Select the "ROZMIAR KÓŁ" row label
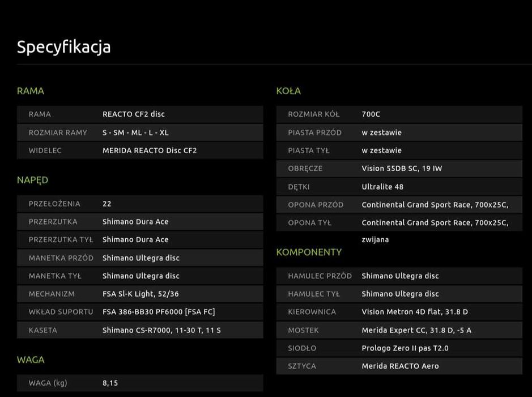Screen dimensions: 532x397 coord(314,114)
